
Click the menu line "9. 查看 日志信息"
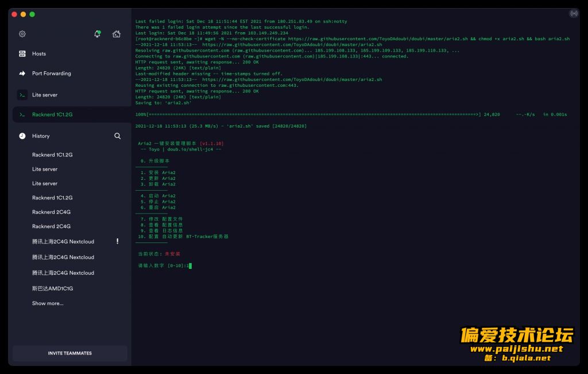pyautogui.click(x=161, y=231)
